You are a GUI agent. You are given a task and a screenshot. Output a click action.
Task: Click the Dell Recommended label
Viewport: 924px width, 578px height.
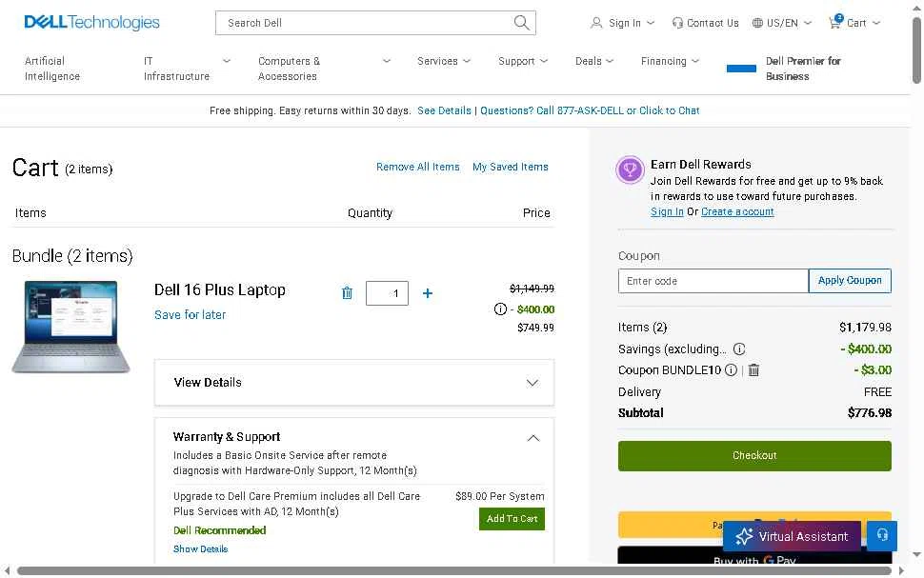[x=219, y=530]
